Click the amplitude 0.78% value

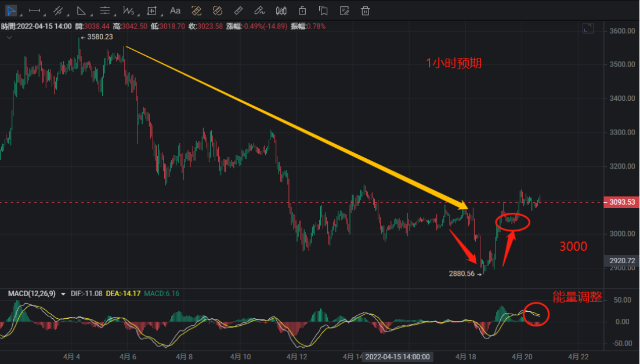tap(316, 26)
